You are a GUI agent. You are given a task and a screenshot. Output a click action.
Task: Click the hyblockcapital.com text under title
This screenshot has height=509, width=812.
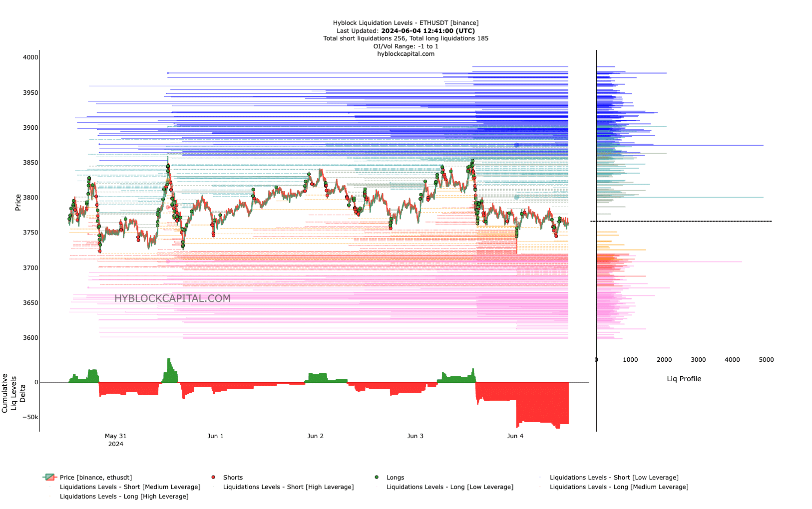[406, 54]
